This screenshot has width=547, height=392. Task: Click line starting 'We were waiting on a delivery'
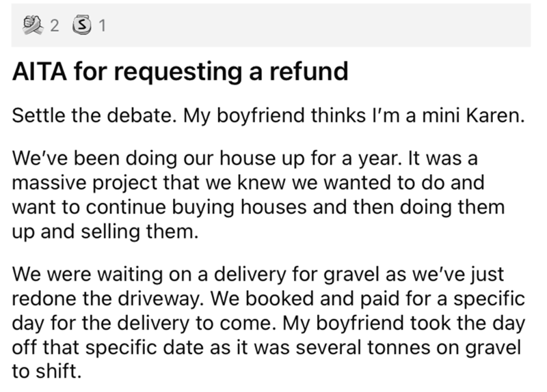click(x=260, y=275)
